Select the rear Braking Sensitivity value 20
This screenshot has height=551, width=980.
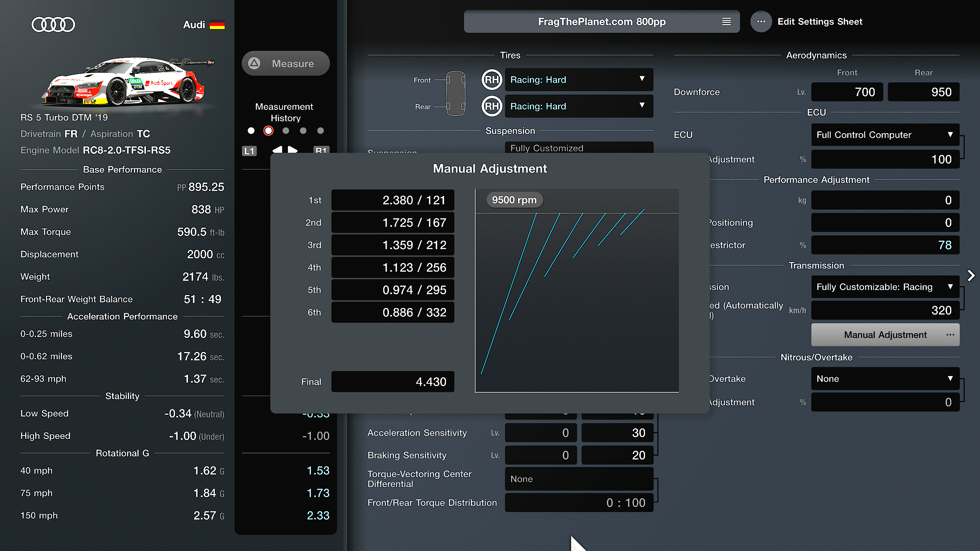click(617, 455)
